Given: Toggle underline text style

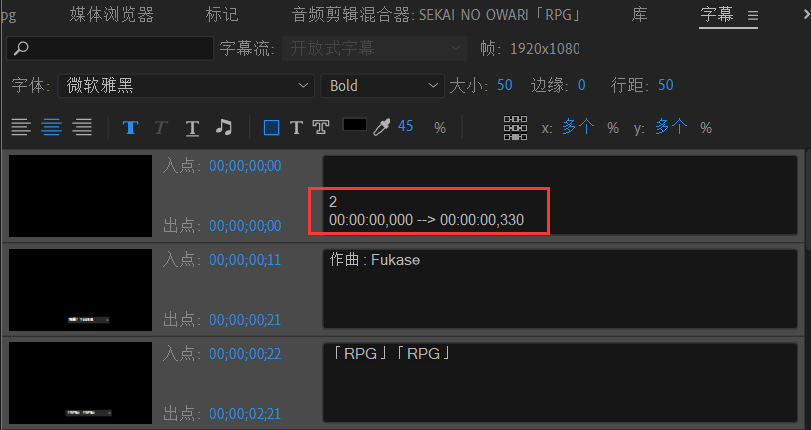Looking at the screenshot, I should (192, 127).
